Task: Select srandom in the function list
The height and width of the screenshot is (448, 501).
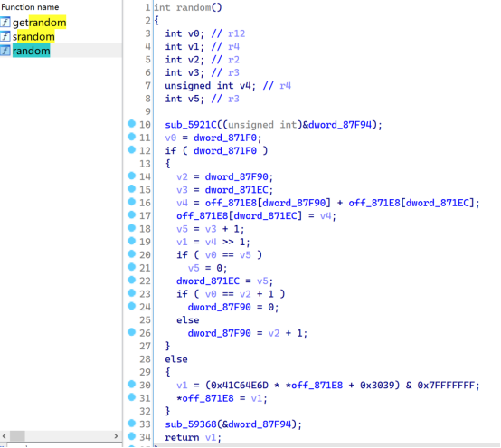Action: tap(33, 36)
